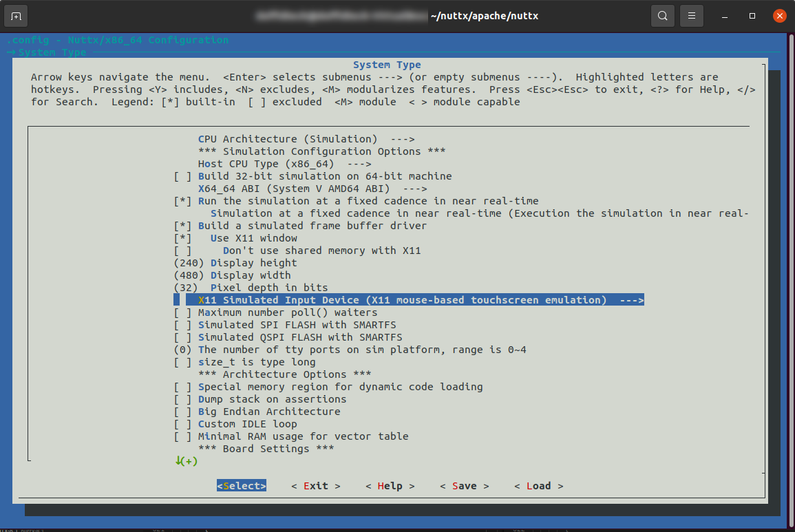Save the configuration
The width and height of the screenshot is (795, 532).
[464, 486]
